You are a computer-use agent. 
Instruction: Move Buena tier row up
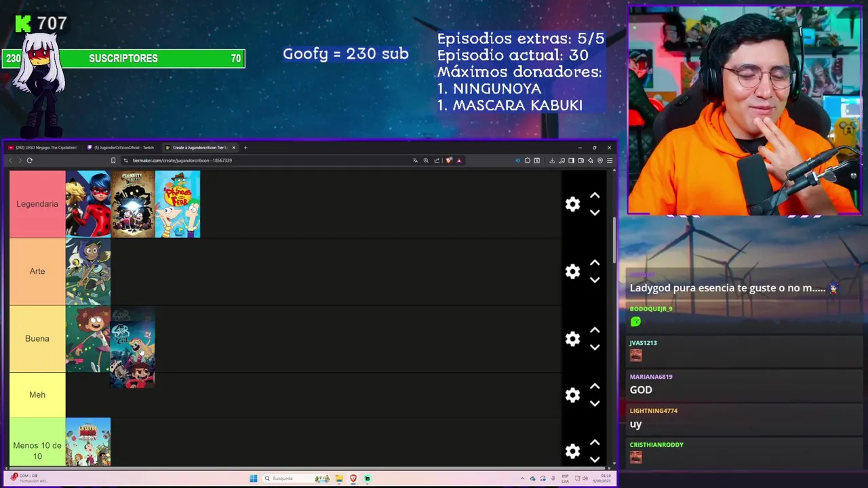click(x=595, y=329)
